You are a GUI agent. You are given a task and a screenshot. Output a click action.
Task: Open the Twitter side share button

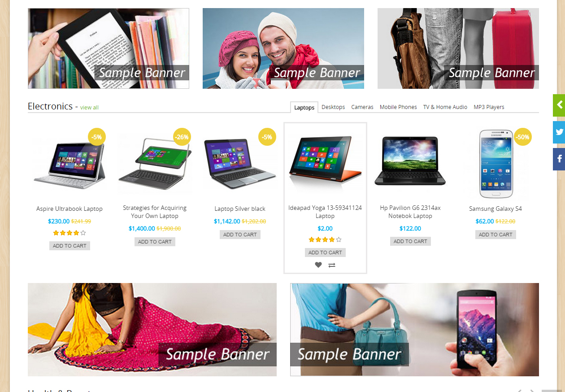[559, 132]
